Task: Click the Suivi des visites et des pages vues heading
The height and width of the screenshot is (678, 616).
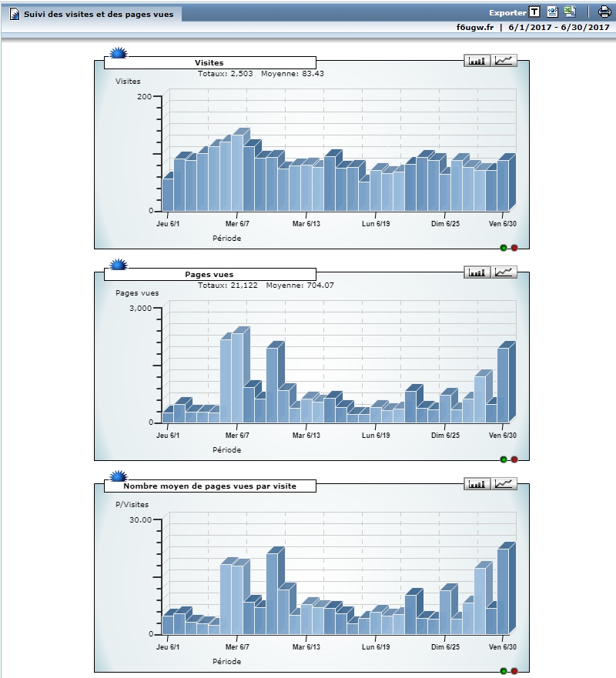Action: (99, 15)
